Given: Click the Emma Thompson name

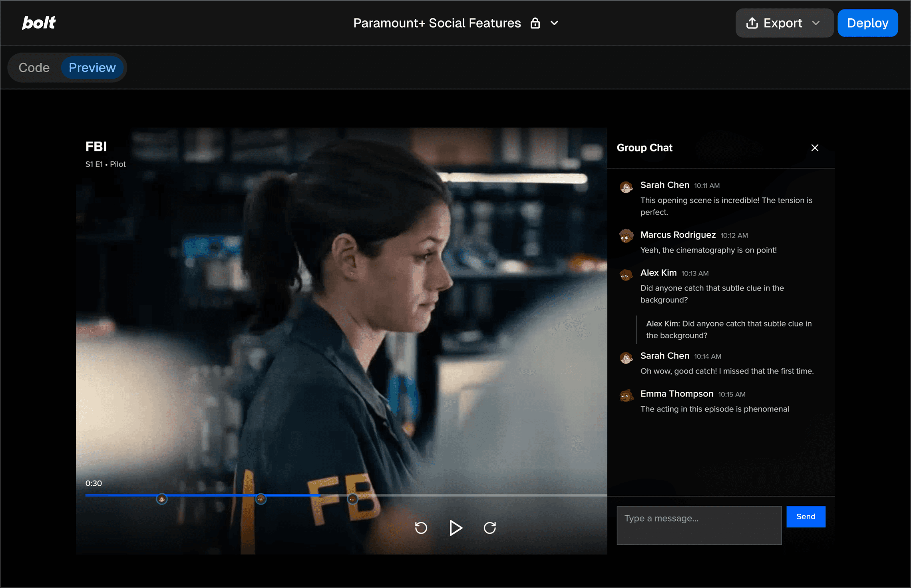Looking at the screenshot, I should [x=676, y=394].
